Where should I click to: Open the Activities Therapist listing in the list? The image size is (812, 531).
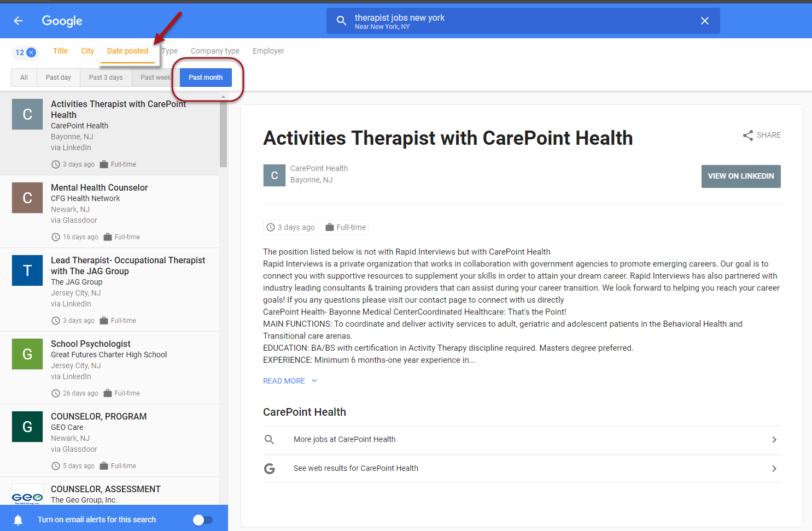point(109,133)
